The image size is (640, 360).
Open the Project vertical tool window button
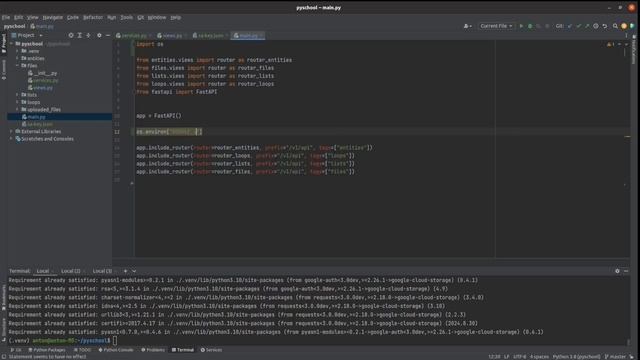tap(4, 43)
